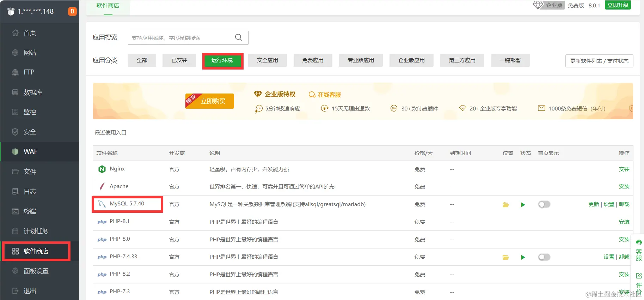Click the Nginx logo icon
Viewport: 644px width, 300px height.
pyautogui.click(x=102, y=169)
